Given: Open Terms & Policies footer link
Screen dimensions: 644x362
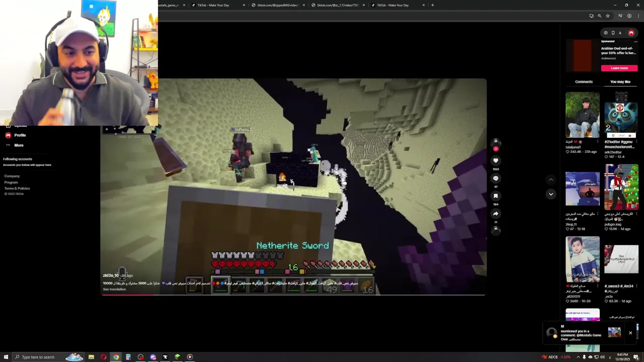Looking at the screenshot, I should pyautogui.click(x=17, y=188).
